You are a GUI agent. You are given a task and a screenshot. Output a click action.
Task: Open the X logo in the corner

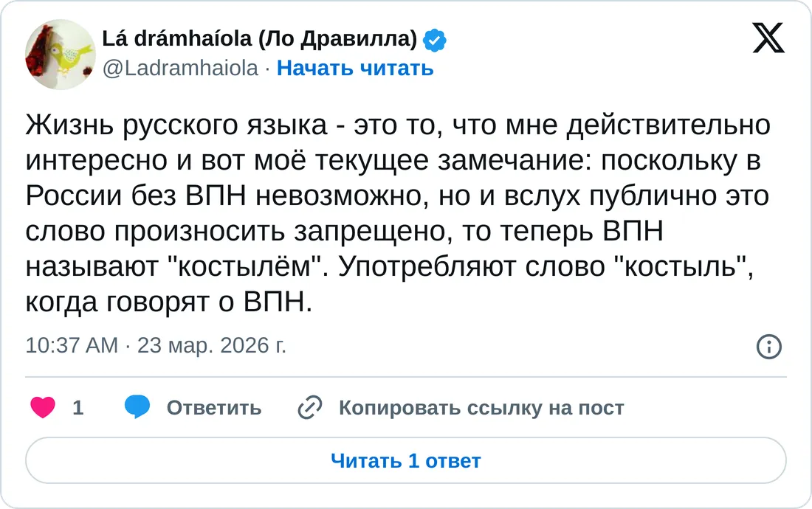pyautogui.click(x=768, y=38)
